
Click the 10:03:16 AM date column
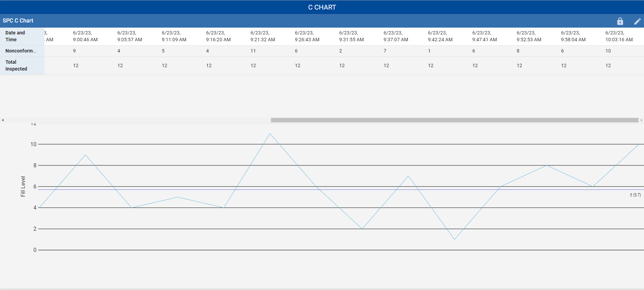coord(619,36)
